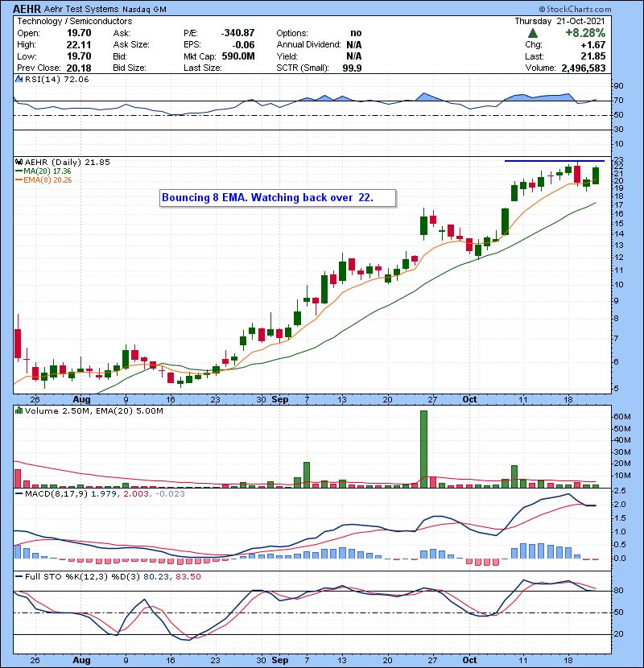Select the Volume value 2,496,583

(x=584, y=68)
